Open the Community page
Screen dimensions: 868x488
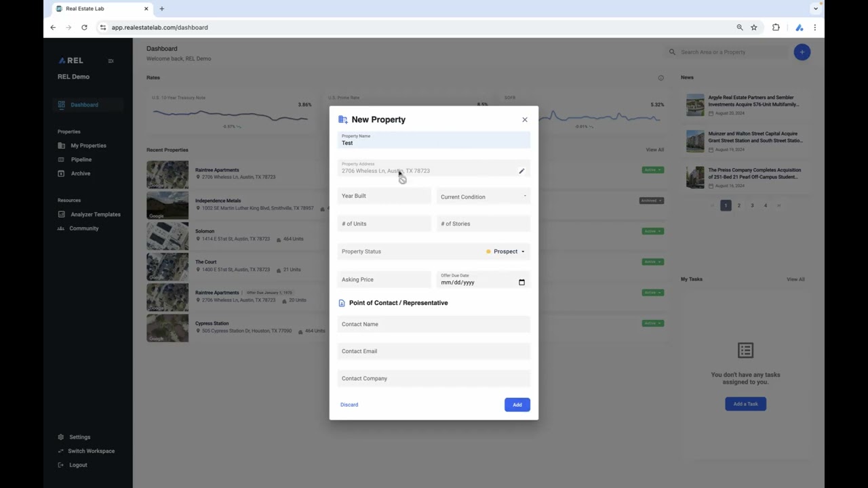point(83,228)
